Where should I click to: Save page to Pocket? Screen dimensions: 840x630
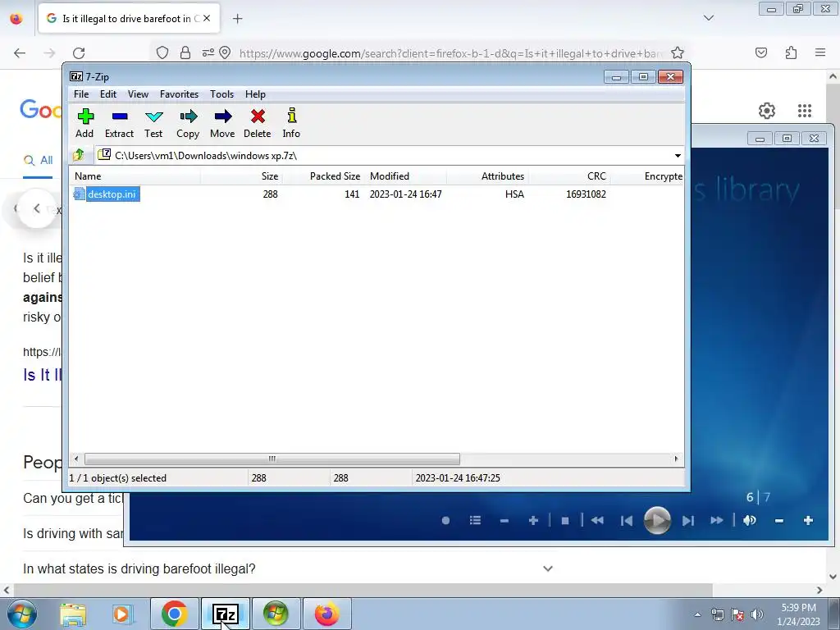[761, 52]
